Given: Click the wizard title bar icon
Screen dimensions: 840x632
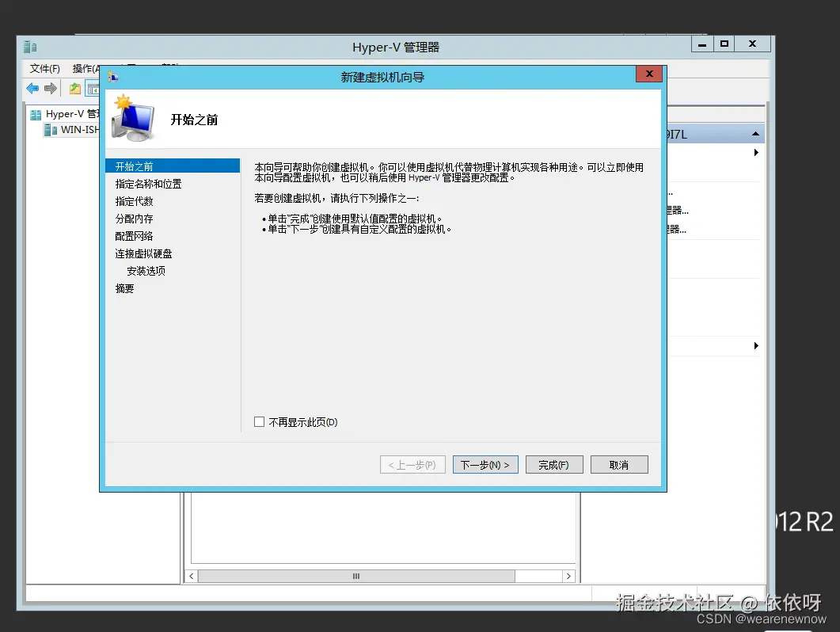Looking at the screenshot, I should click(113, 77).
